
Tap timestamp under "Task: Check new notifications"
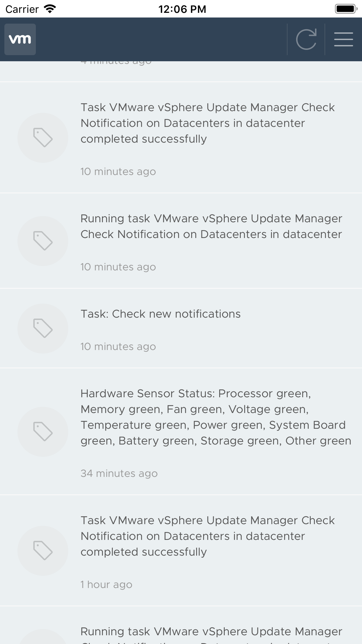pyautogui.click(x=118, y=346)
